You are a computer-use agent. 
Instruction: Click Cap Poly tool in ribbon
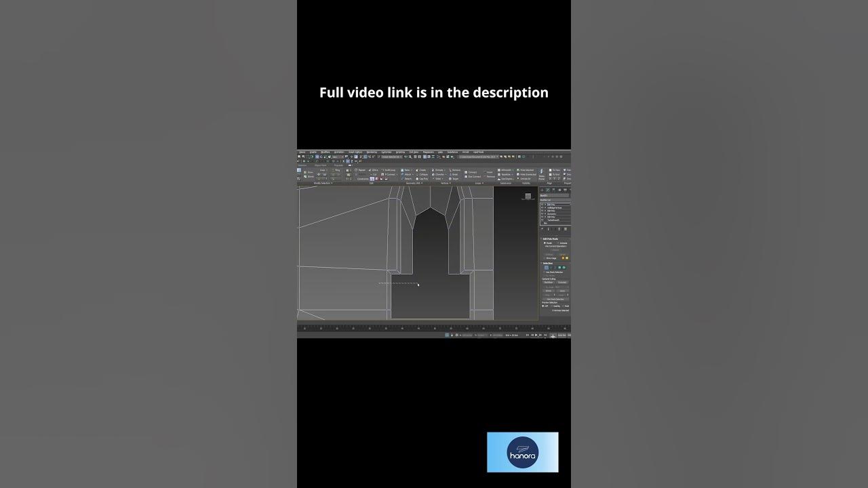(422, 179)
